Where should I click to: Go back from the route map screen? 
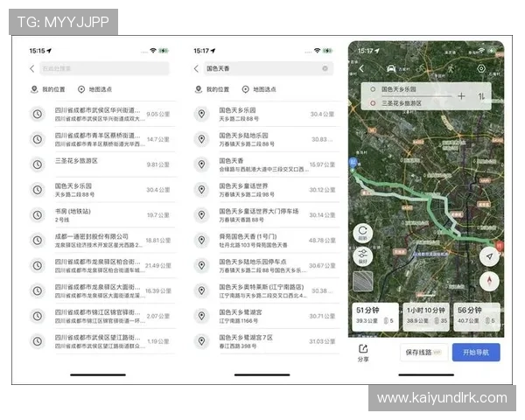click(x=361, y=68)
